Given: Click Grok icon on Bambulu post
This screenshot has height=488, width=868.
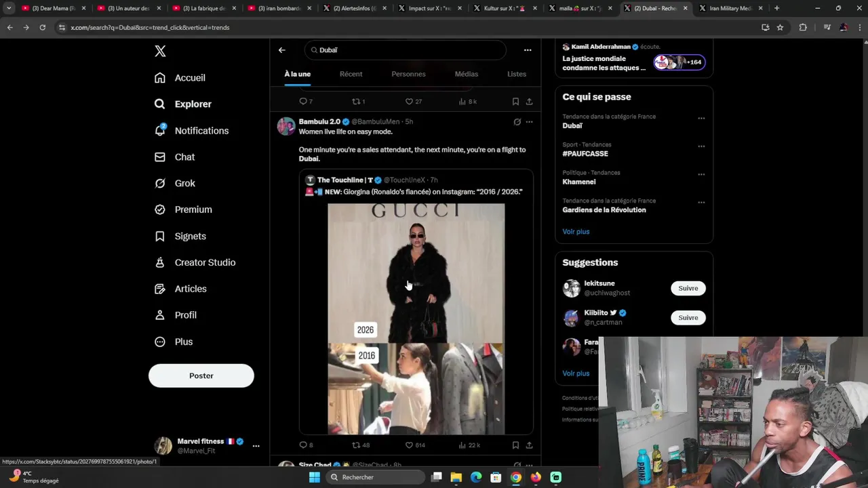Looking at the screenshot, I should 517,122.
